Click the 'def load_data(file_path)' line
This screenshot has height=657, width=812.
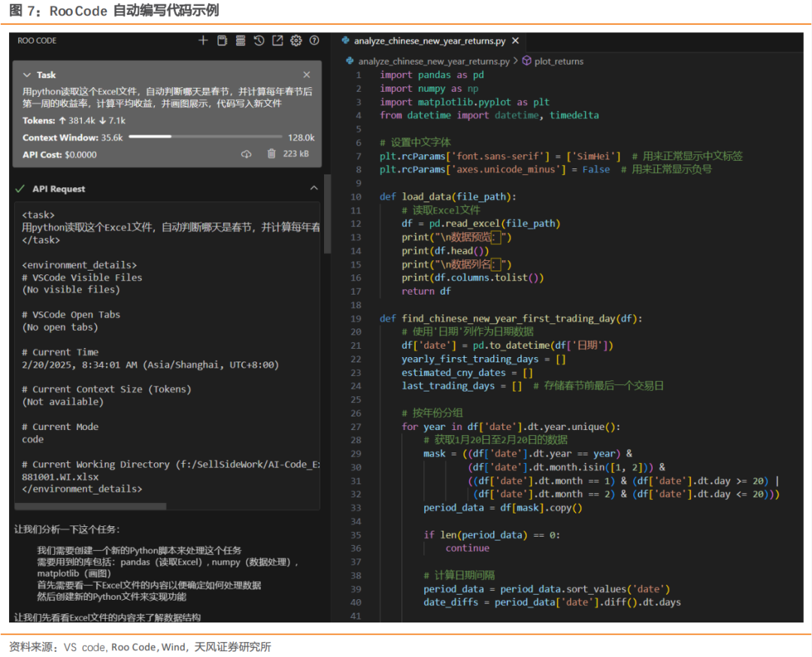(448, 197)
